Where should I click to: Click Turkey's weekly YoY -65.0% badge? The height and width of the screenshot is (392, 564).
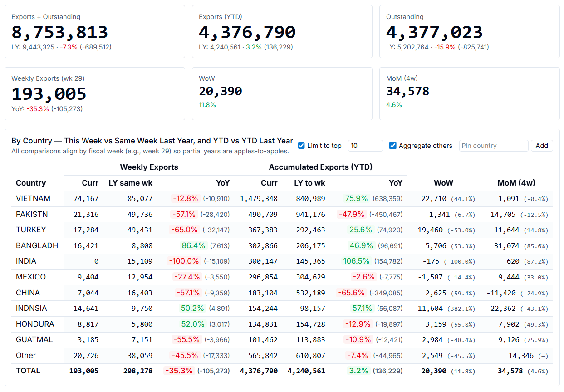[x=184, y=230]
